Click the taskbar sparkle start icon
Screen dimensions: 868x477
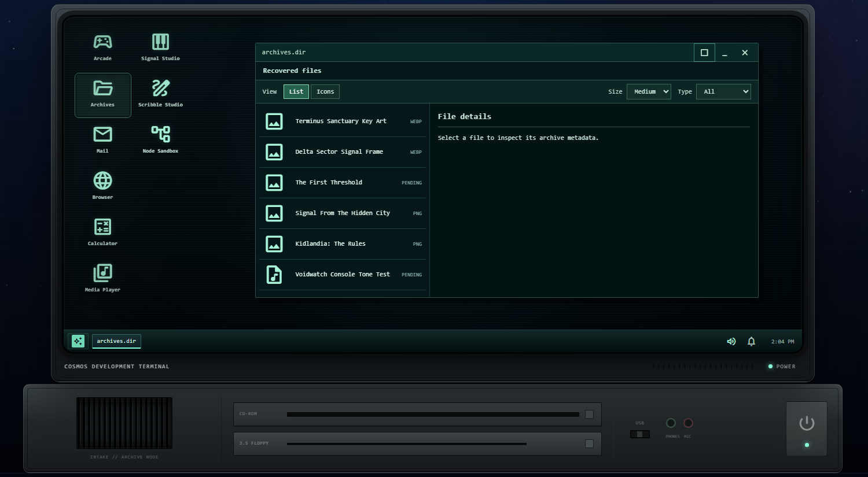[x=78, y=341]
